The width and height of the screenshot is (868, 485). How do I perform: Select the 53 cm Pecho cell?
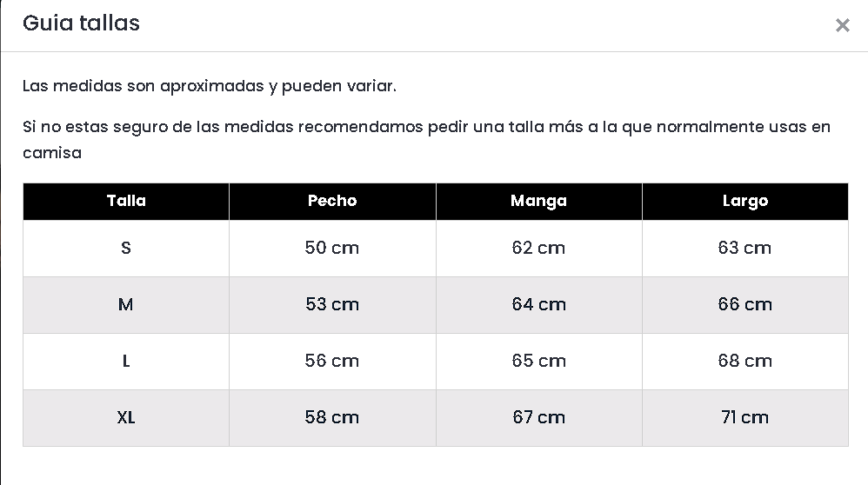click(332, 304)
